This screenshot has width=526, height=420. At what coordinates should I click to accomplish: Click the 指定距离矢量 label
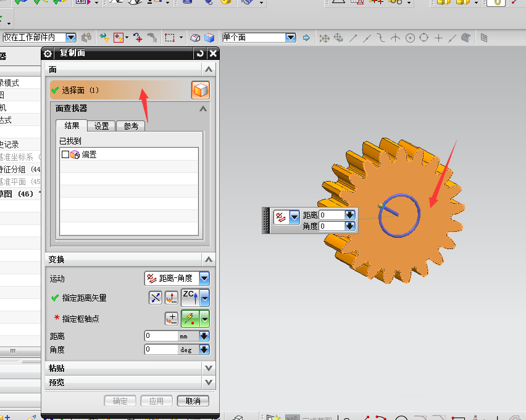(84, 298)
